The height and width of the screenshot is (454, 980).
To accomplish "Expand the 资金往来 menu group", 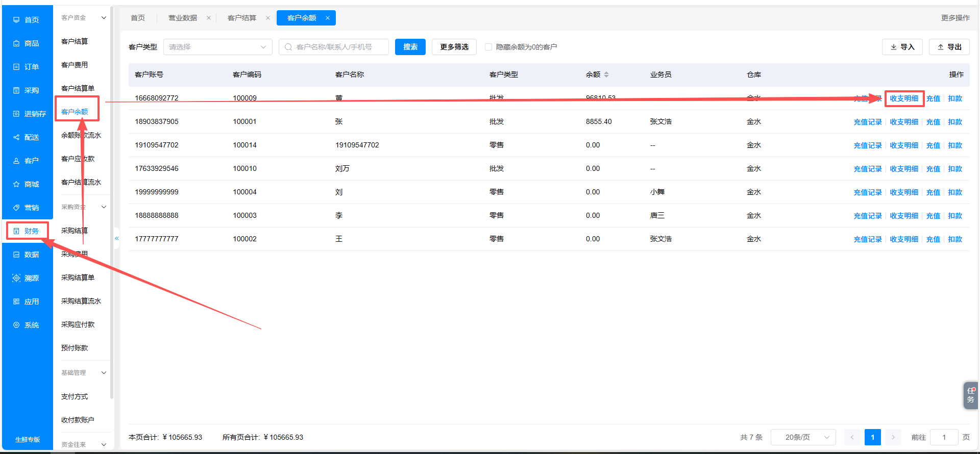I will click(x=104, y=445).
